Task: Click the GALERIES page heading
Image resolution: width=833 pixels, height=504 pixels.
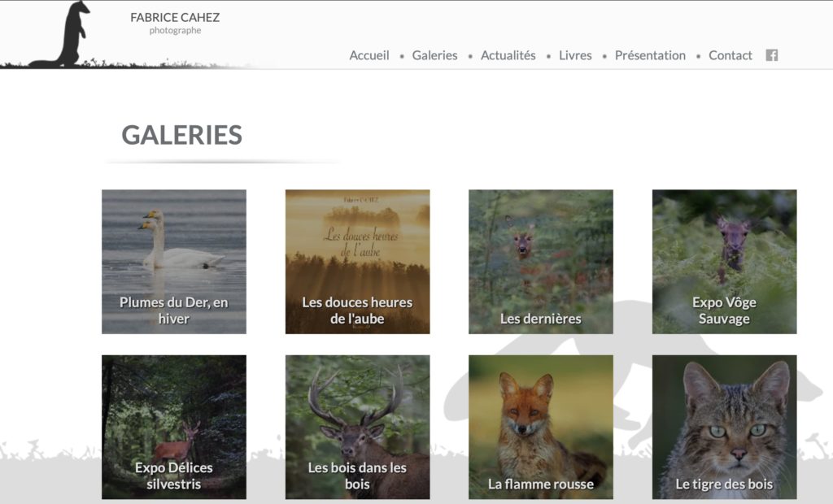Action: click(x=181, y=135)
